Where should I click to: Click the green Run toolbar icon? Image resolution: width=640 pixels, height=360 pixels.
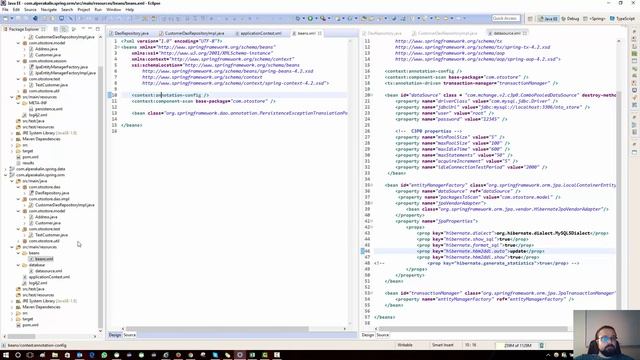tap(310, 18)
